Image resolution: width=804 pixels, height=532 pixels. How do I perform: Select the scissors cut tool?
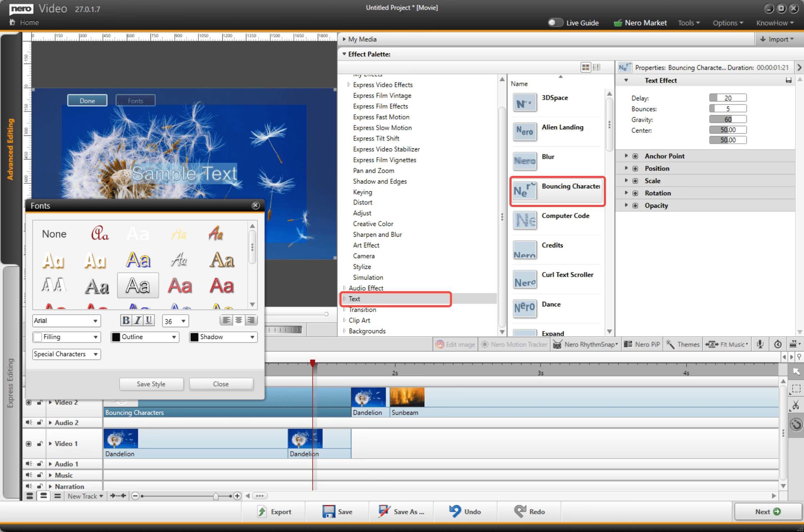(796, 405)
